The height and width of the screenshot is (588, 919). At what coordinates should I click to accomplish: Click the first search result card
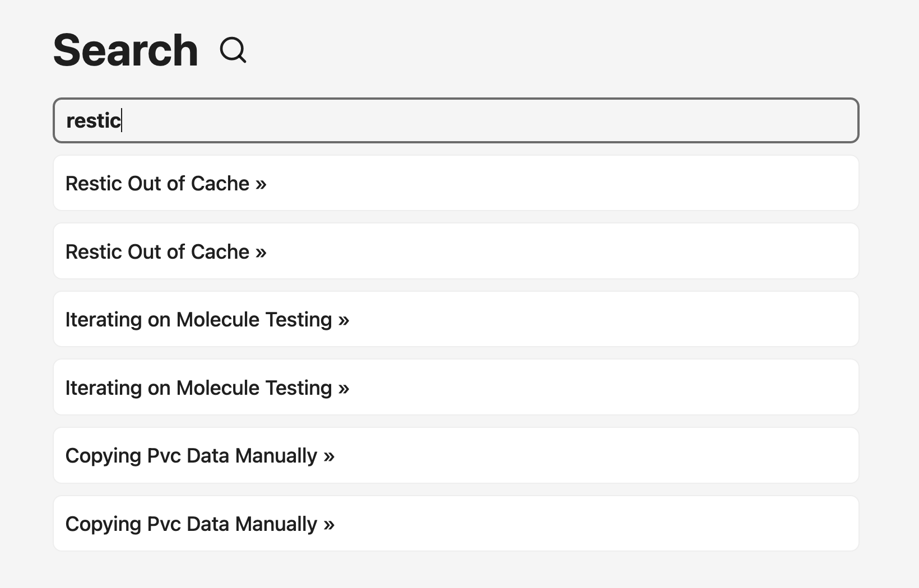pyautogui.click(x=560, y=183)
